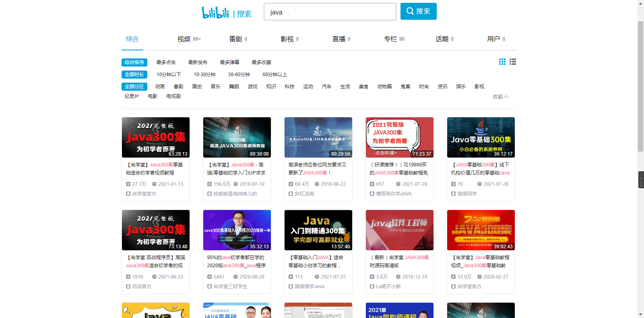Open uploader 懒哥带你学JAVA
Image resolution: width=644 pixels, height=318 pixels.
pyautogui.click(x=394, y=194)
